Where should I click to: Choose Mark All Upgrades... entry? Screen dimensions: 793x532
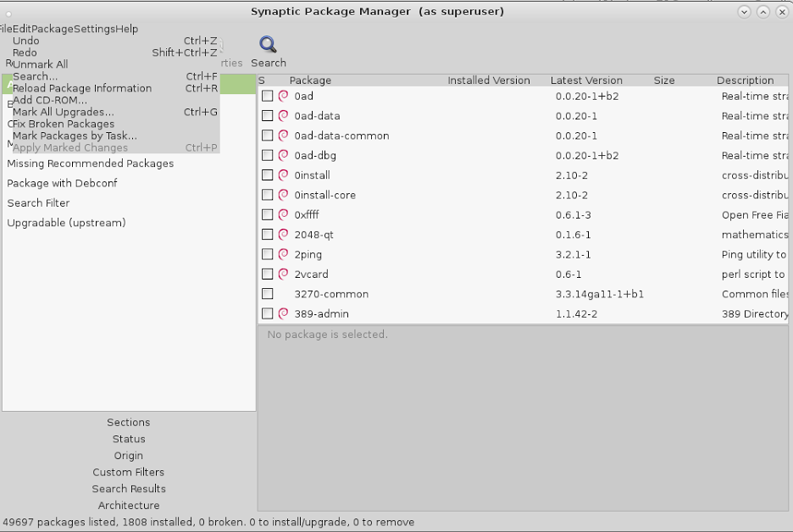pos(115,112)
